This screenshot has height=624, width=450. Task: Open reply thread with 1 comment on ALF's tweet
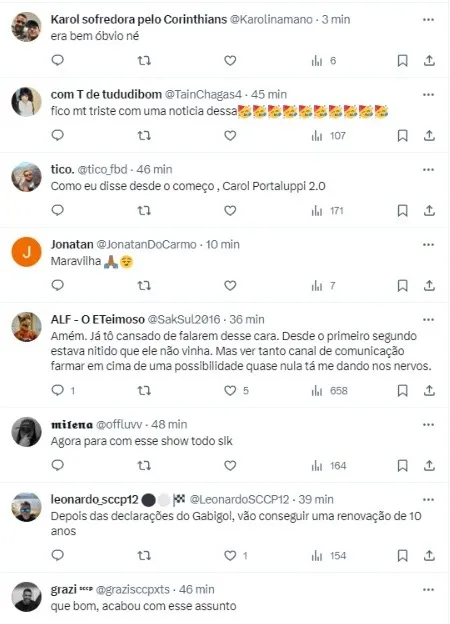[x=63, y=391]
